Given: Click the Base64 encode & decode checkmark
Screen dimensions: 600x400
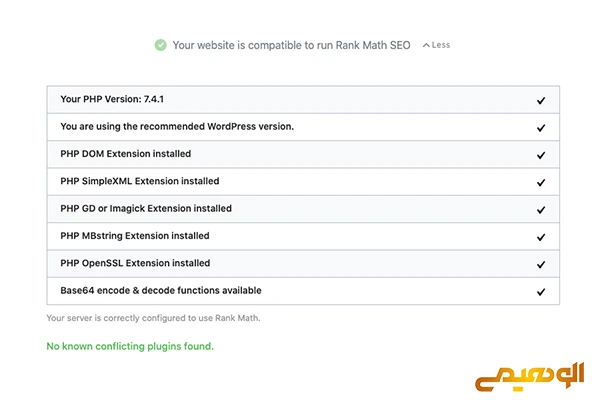Looking at the screenshot, I should click(541, 292).
